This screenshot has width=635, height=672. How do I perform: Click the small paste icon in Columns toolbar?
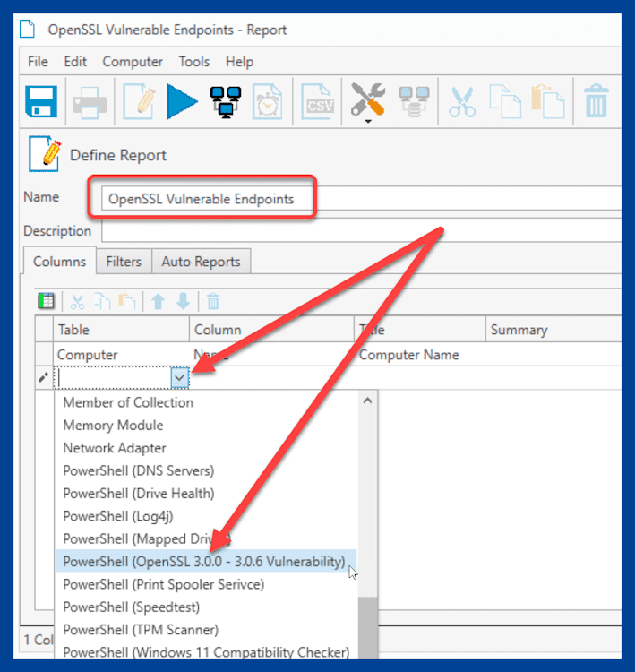127,301
